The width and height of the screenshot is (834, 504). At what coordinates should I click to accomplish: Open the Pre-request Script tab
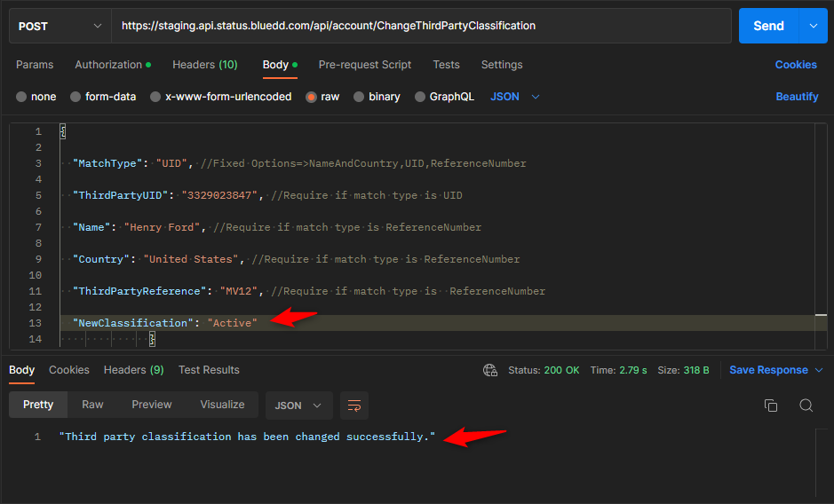click(x=364, y=65)
